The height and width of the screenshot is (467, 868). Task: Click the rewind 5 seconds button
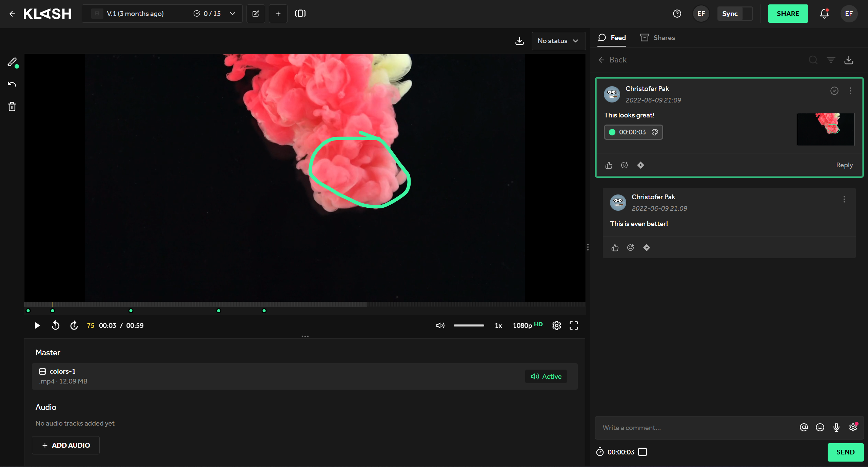point(56,325)
